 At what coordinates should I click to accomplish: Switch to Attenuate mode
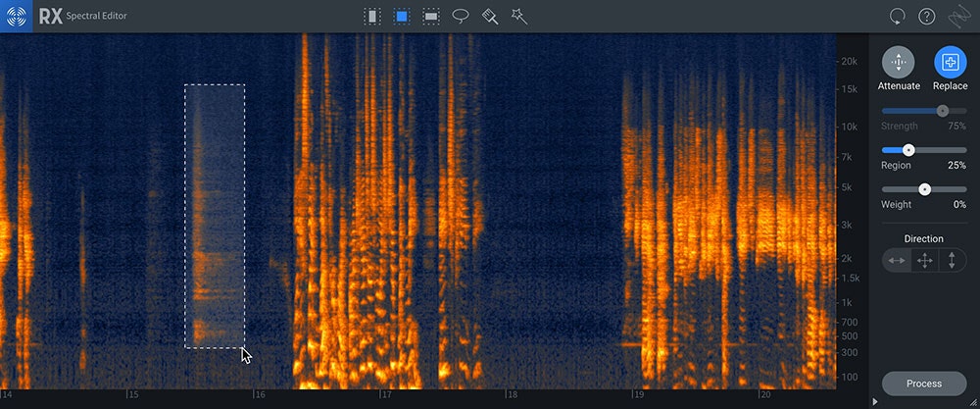[898, 63]
